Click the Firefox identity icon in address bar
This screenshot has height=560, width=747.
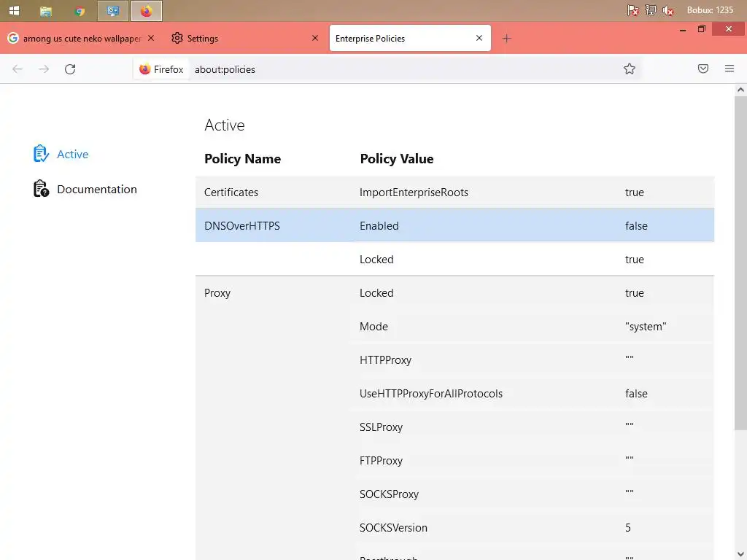coord(145,69)
